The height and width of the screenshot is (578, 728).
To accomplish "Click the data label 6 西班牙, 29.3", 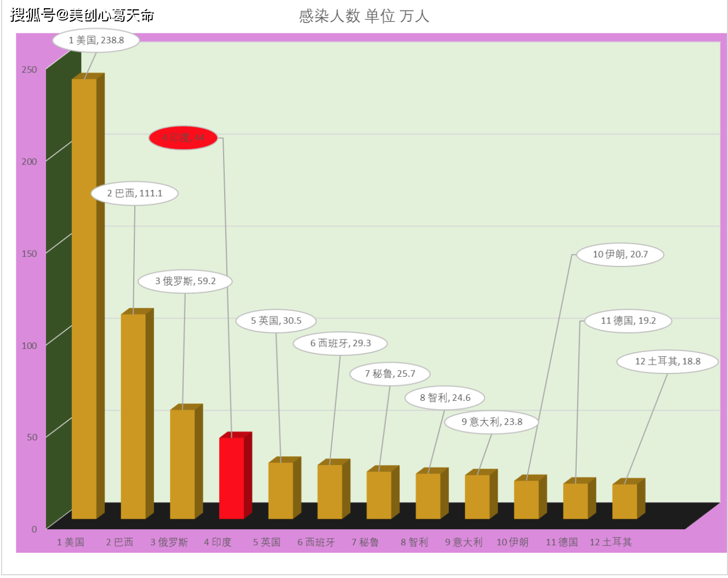I will 340,343.
